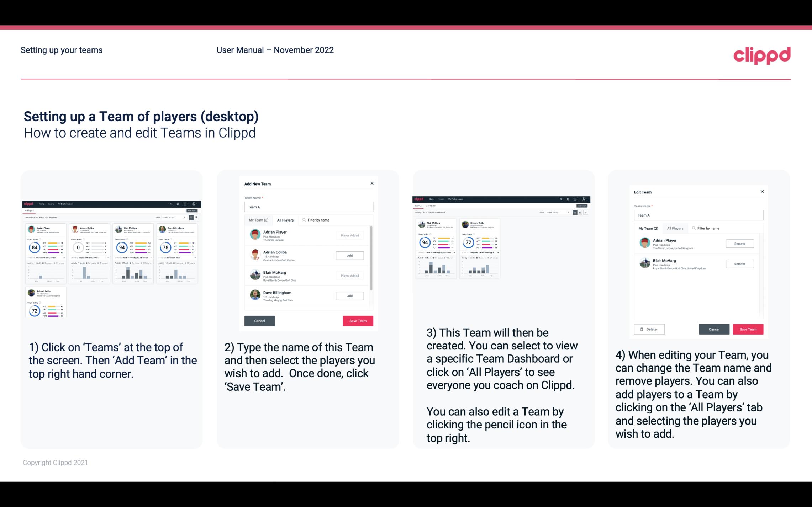
Task: Click the Add button next to Dave Billingham
Action: click(349, 296)
